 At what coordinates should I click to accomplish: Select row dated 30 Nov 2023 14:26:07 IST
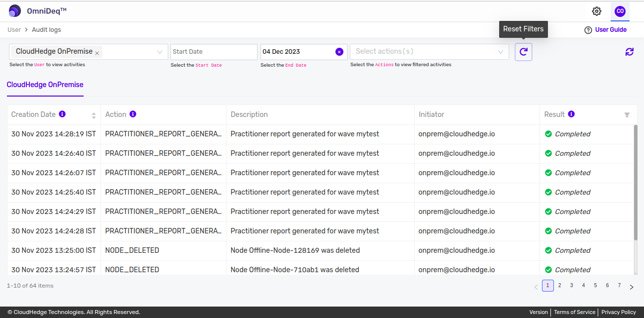(x=321, y=173)
